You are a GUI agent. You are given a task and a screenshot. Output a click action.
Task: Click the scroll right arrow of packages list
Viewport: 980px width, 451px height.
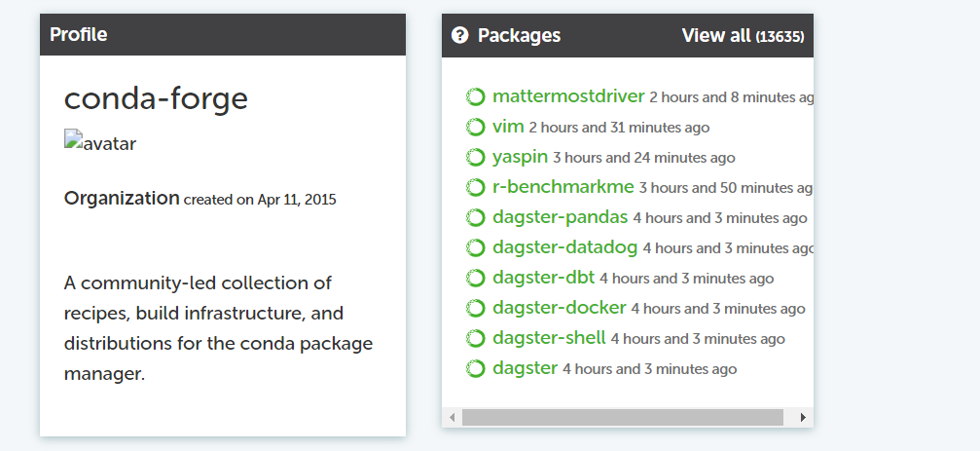coord(803,417)
